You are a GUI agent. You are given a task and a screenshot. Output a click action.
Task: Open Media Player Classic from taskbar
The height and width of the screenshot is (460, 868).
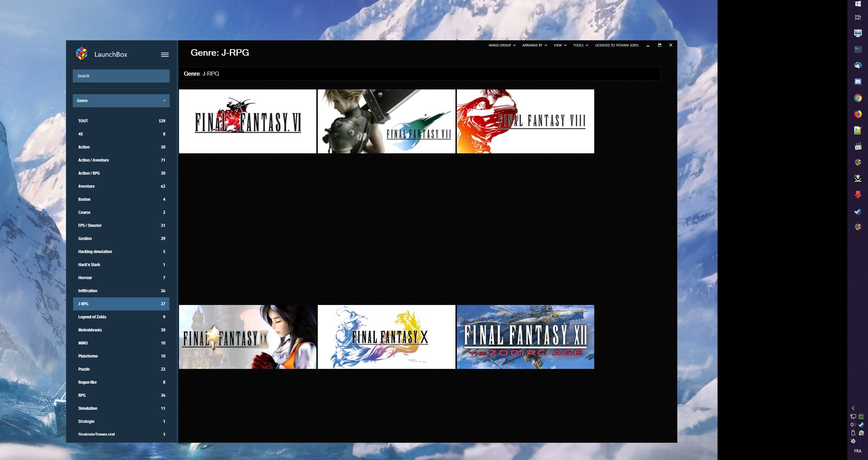point(858,146)
